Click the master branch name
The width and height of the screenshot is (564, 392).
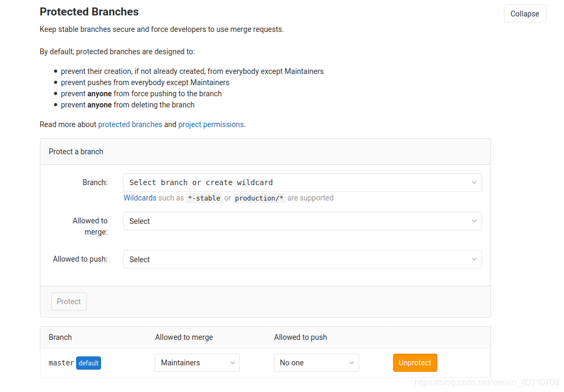click(61, 363)
